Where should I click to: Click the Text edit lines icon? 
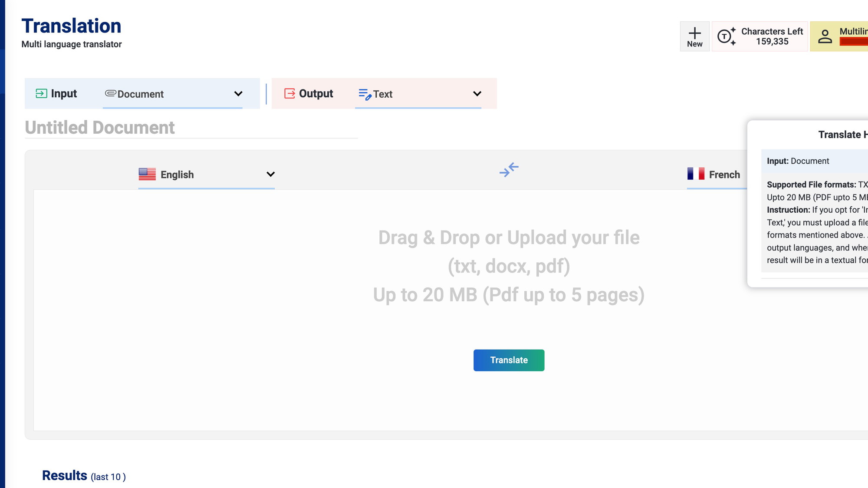click(365, 94)
